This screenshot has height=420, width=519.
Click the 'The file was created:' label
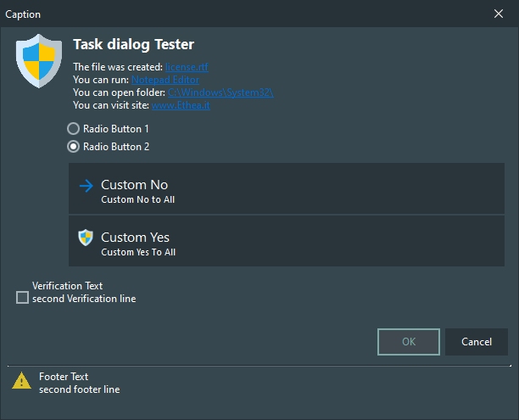(118, 67)
